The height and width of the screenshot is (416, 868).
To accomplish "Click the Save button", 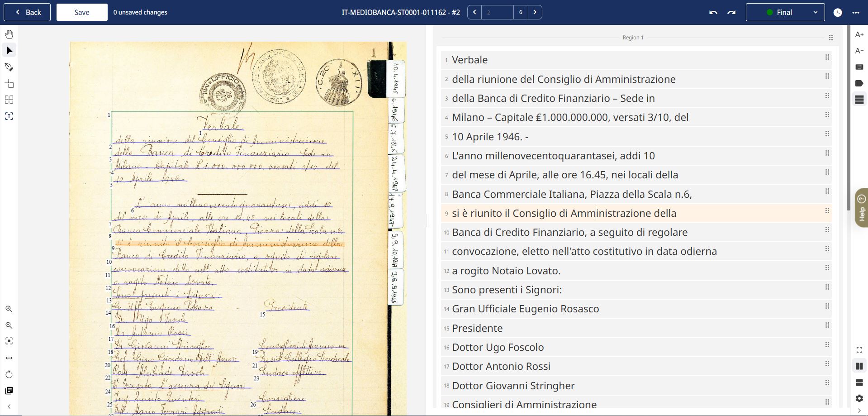I will [x=81, y=12].
